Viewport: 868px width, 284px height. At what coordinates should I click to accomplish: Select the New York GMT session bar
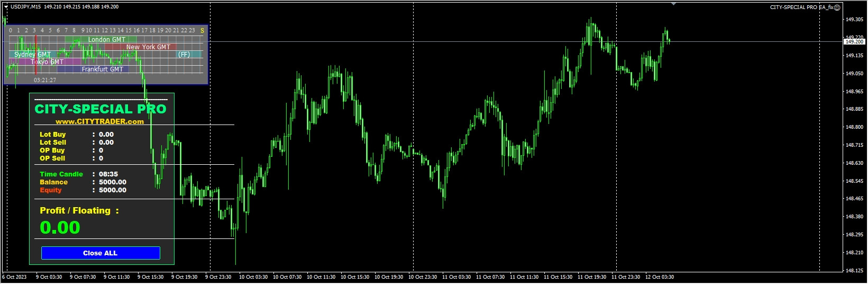(140, 47)
